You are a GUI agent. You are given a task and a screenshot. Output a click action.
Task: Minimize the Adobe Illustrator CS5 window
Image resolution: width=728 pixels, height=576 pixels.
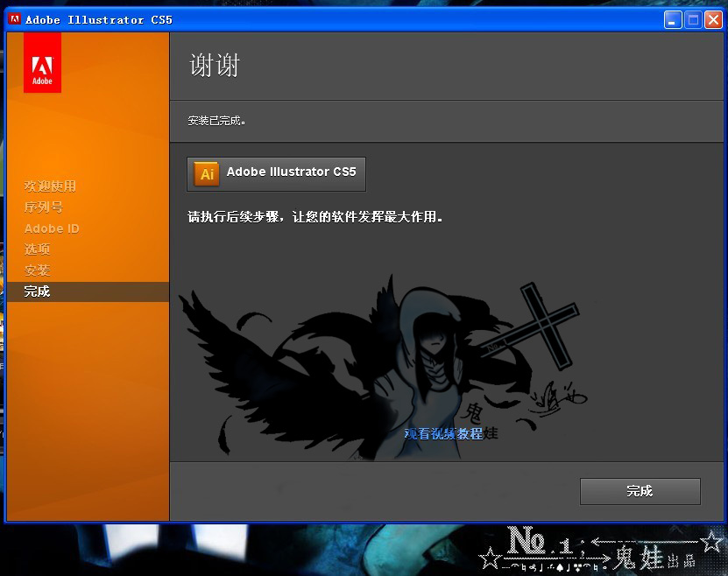coord(672,20)
